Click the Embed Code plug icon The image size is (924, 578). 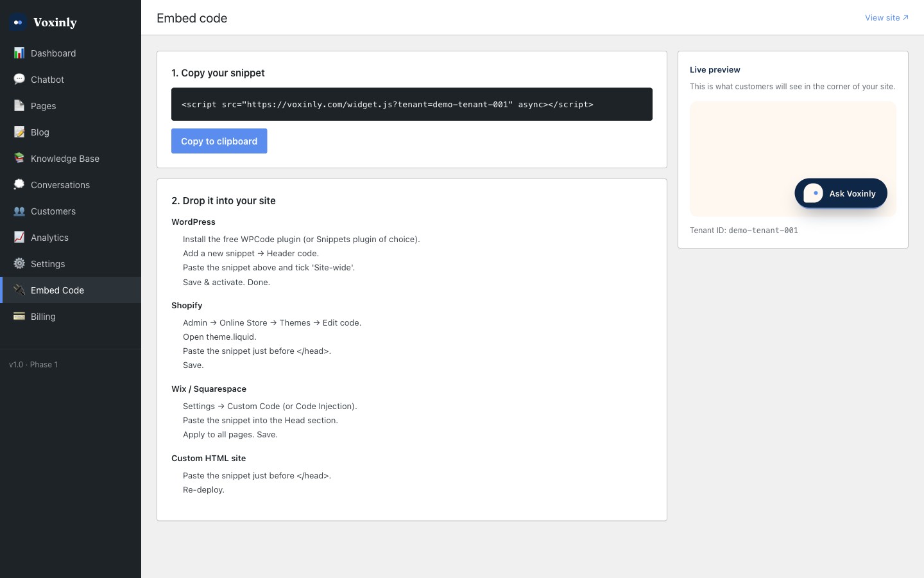coord(19,290)
